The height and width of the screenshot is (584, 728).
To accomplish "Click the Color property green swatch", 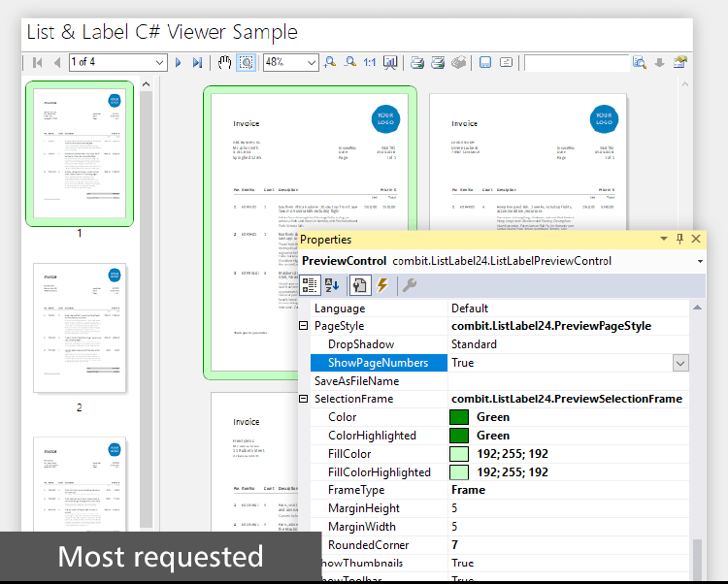I will 459,417.
